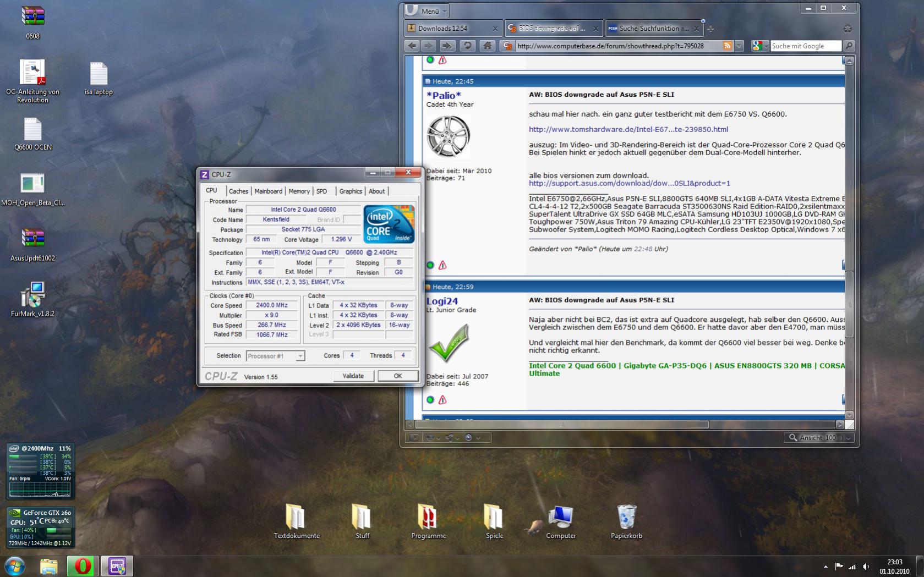Show hidden system tray icons
The height and width of the screenshot is (577, 924).
(x=825, y=566)
